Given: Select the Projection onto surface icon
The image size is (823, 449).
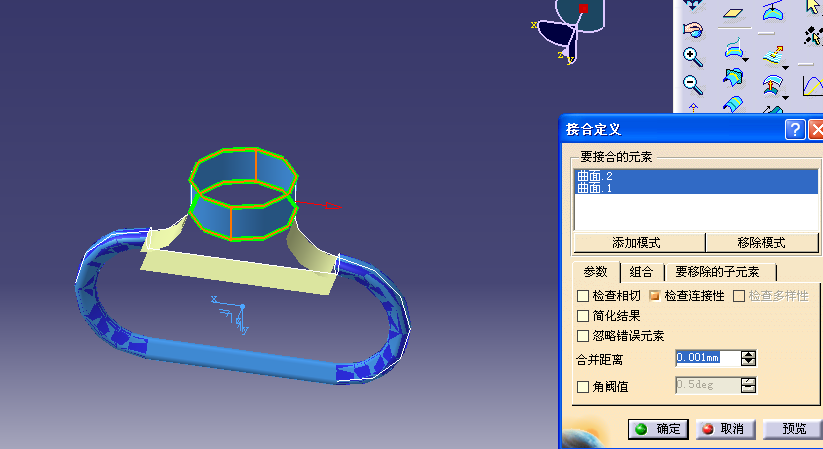Looking at the screenshot, I should 773,12.
